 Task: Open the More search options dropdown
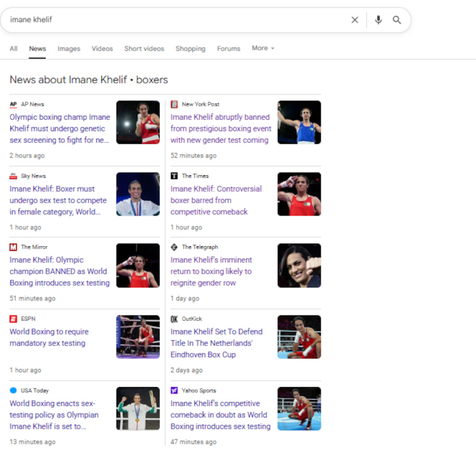(263, 48)
